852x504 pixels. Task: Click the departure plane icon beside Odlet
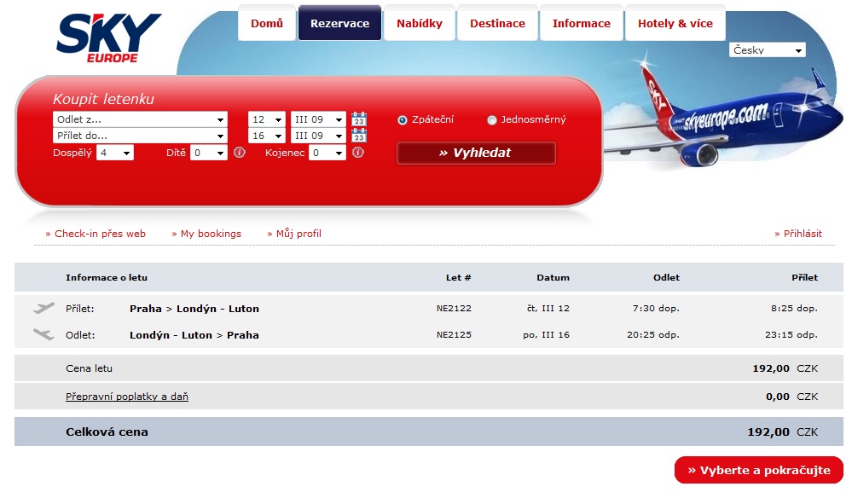coord(43,334)
